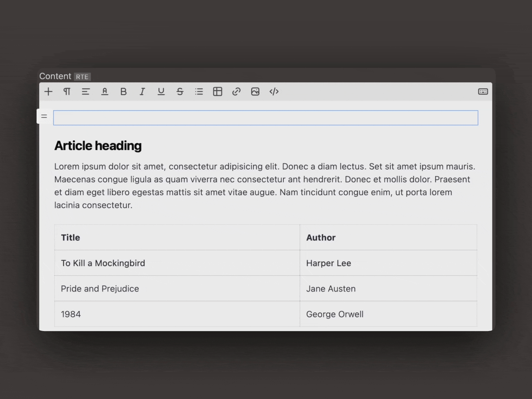
Task: Insert a table using the toolbar icon
Action: [x=218, y=92]
